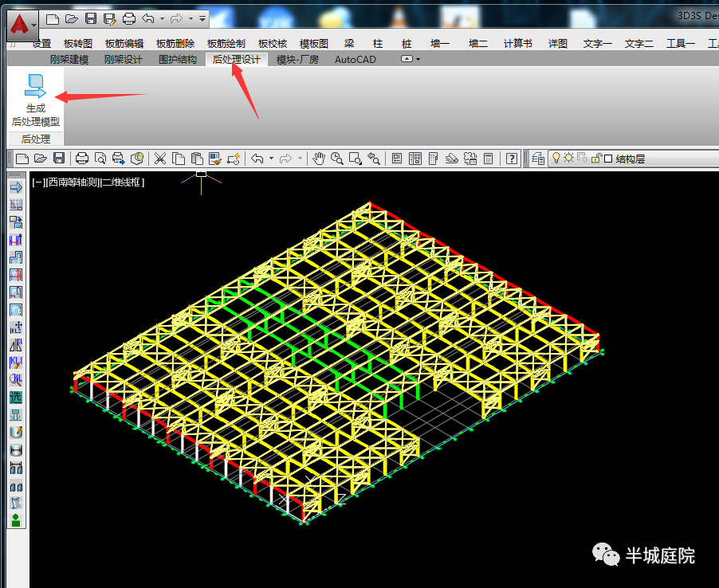Click the Cut scissors icon

coord(160,159)
